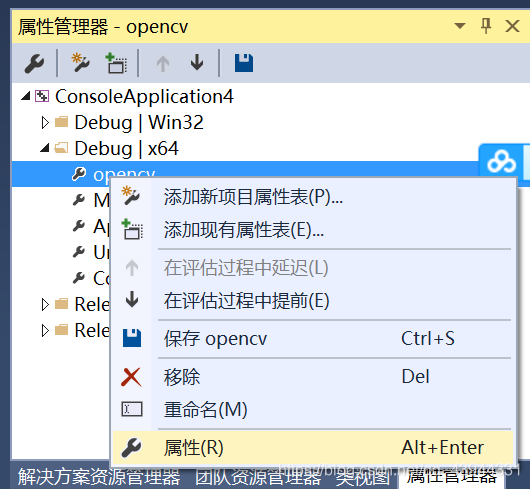
Task: Choose 保存 opencv from context menu
Action: (x=313, y=339)
